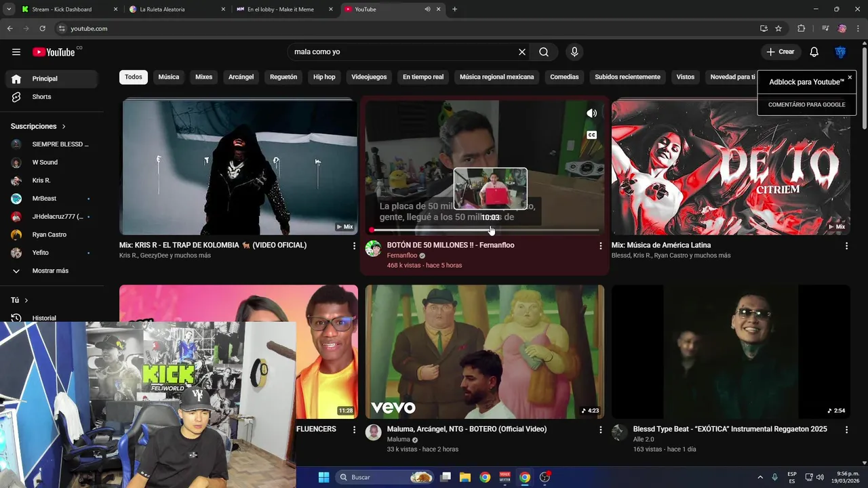This screenshot has width=868, height=488.
Task: Open a new browser tab
Action: [x=454, y=9]
